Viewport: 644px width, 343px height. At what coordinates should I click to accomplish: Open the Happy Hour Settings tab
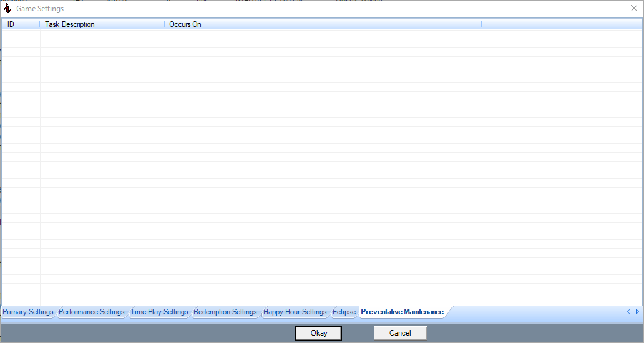pyautogui.click(x=295, y=312)
